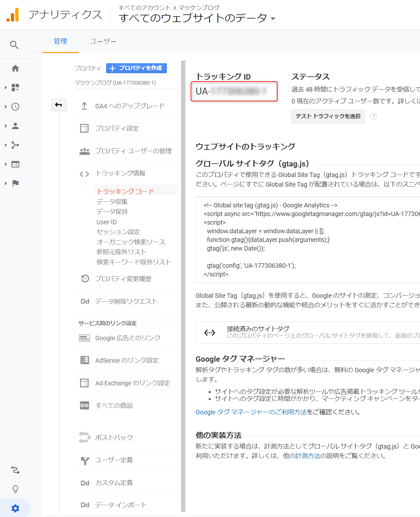Viewport: 420px width, 517px height.
Task: Click the Dd icon for custom definitions
Action: pos(85,483)
